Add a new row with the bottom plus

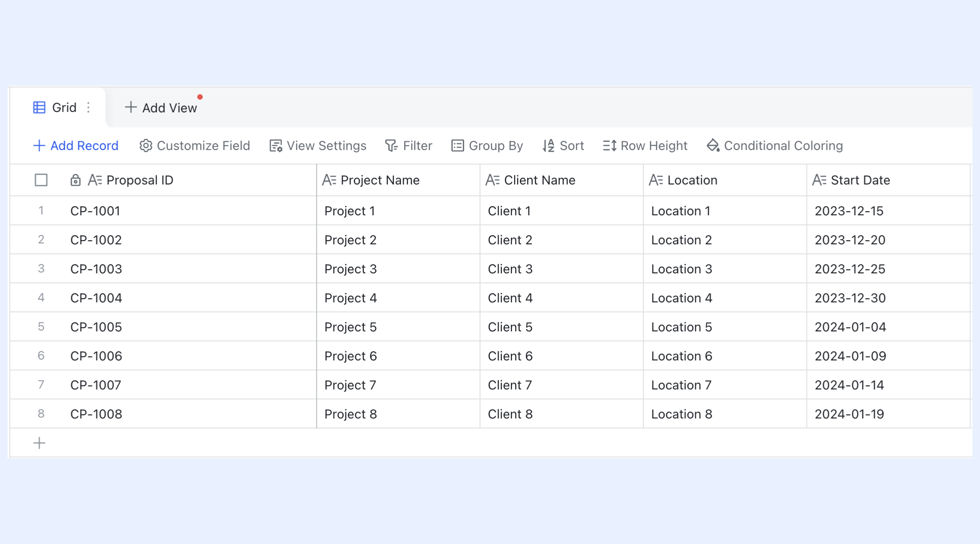(39, 443)
